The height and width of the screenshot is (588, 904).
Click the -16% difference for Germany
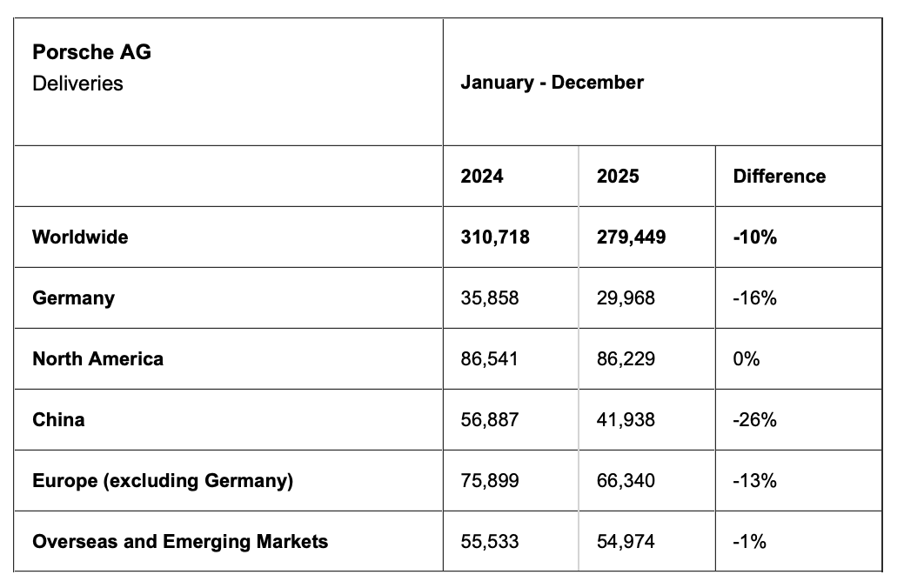coord(754,298)
